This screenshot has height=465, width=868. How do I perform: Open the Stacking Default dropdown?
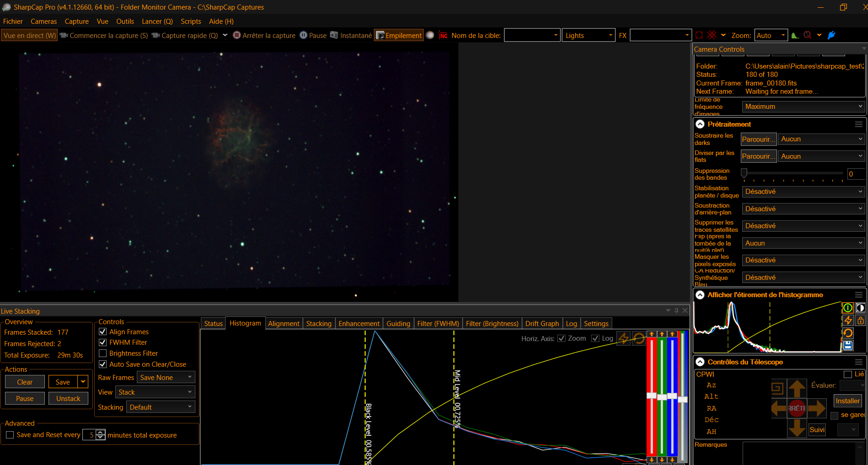click(161, 407)
